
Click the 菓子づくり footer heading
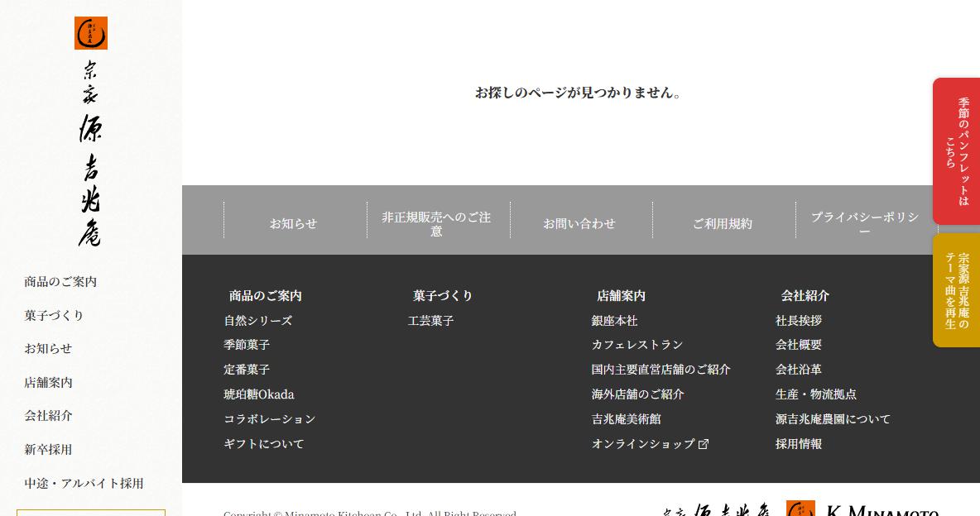click(443, 295)
